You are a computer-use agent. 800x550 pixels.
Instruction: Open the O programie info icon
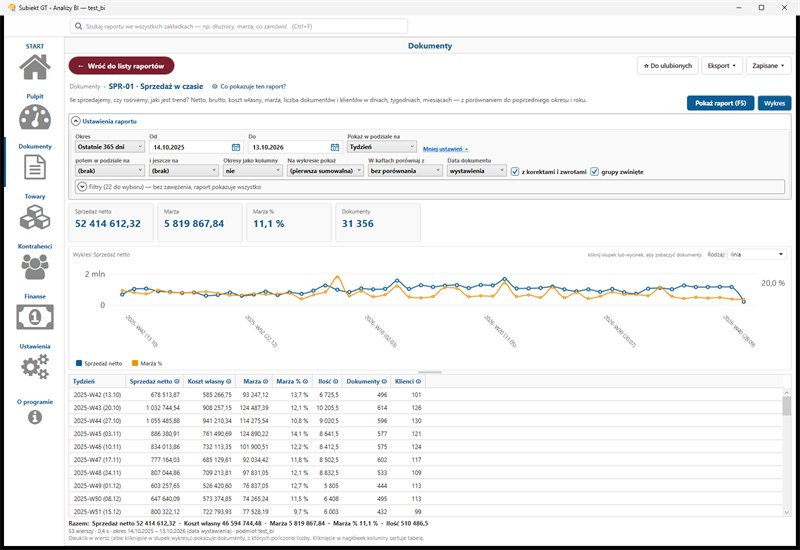coord(35,417)
